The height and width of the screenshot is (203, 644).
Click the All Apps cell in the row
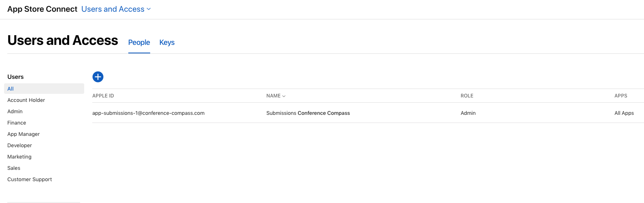[x=624, y=113]
